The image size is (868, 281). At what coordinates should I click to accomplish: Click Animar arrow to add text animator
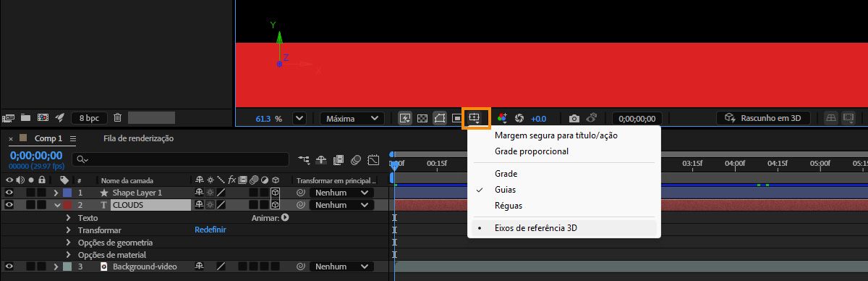pos(285,217)
